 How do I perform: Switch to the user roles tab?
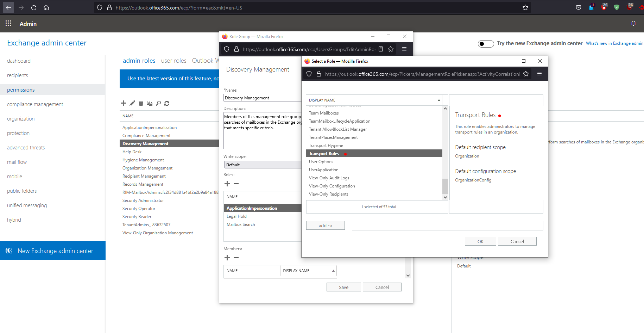click(173, 61)
